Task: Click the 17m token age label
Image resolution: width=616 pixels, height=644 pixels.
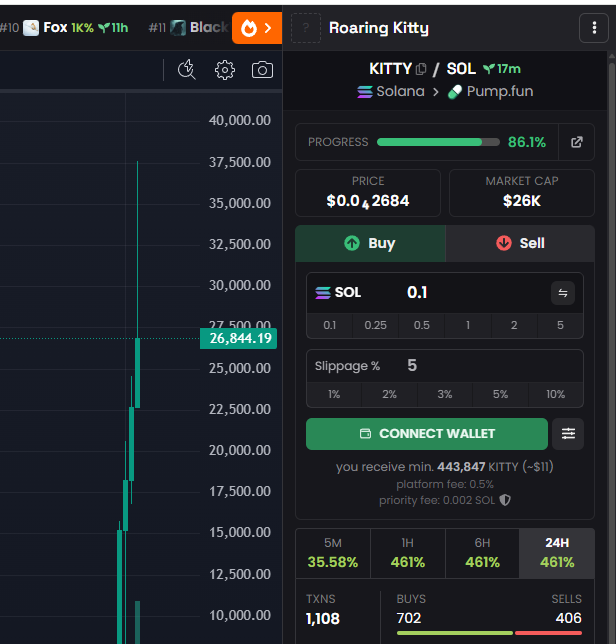Action: point(502,69)
